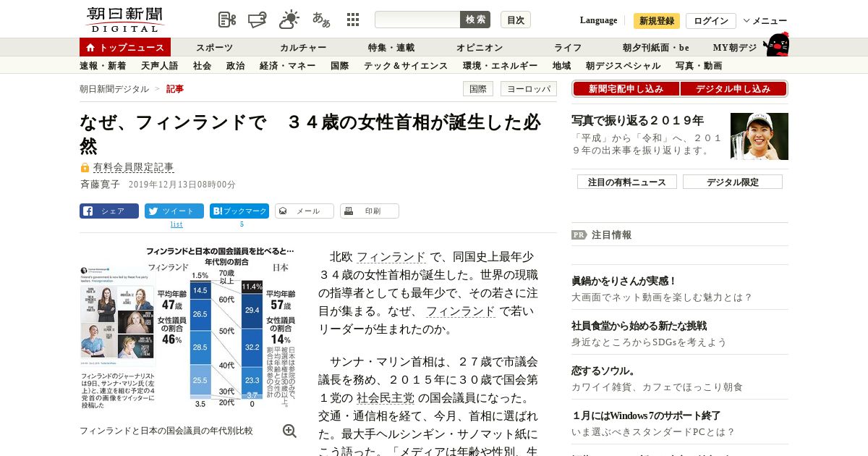This screenshot has width=868, height=456.
Task: Click the 有料会員限定記事 link
Action: pyautogui.click(x=134, y=167)
